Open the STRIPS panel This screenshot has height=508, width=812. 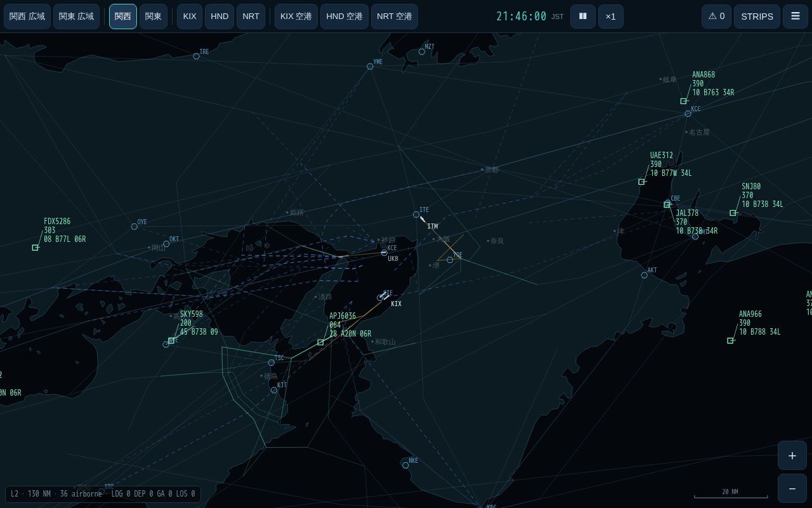[757, 17]
